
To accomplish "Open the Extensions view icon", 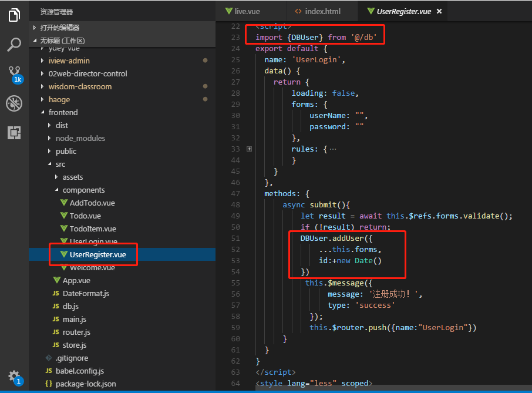I will coord(14,133).
